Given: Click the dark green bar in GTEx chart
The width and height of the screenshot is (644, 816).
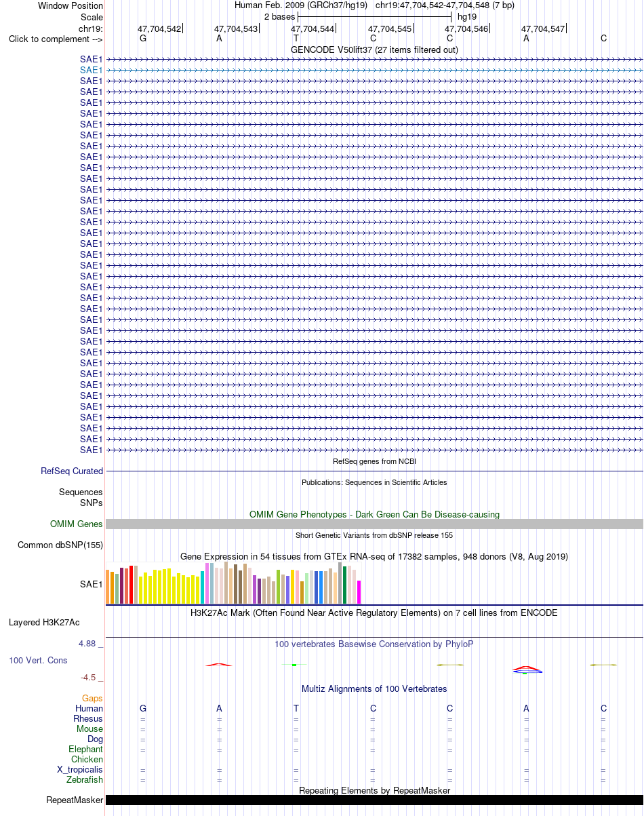Looking at the screenshot, I should [x=345, y=585].
